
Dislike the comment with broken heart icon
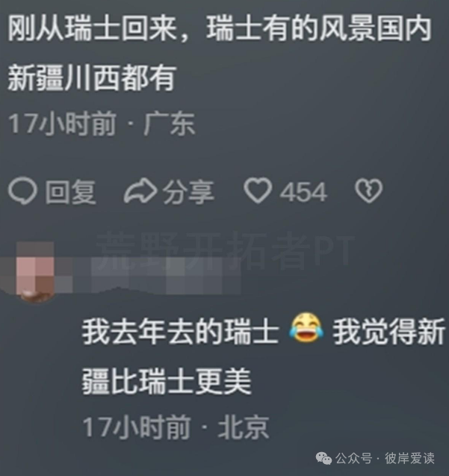tap(368, 191)
